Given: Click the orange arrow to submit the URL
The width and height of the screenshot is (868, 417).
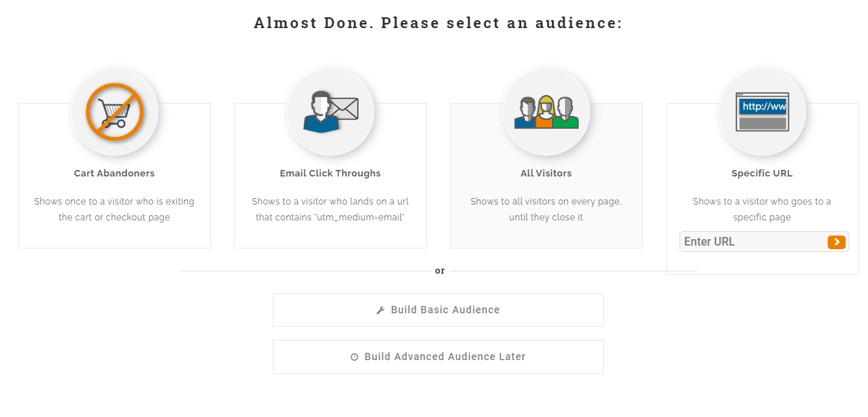Looking at the screenshot, I should pyautogui.click(x=836, y=241).
